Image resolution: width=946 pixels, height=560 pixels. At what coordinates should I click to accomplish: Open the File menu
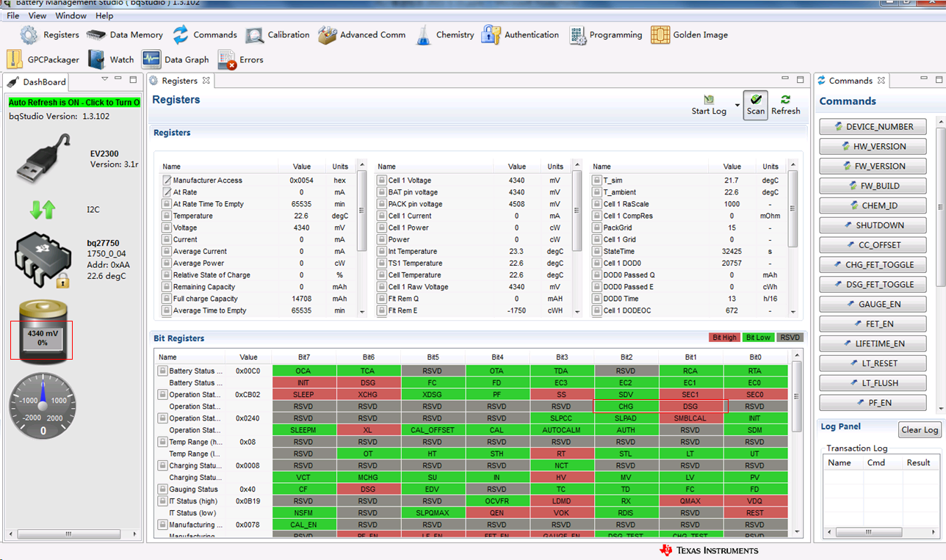tap(12, 15)
